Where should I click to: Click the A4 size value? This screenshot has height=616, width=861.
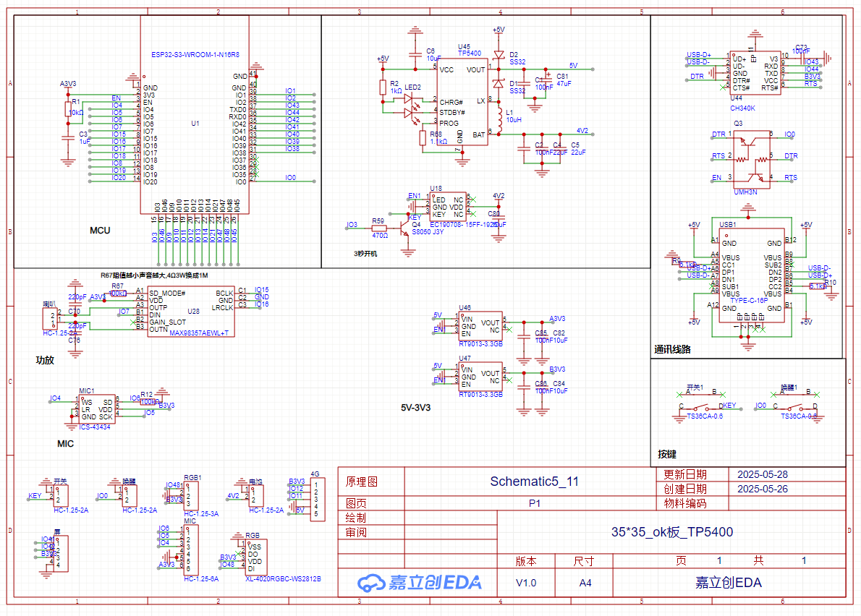pyautogui.click(x=585, y=583)
